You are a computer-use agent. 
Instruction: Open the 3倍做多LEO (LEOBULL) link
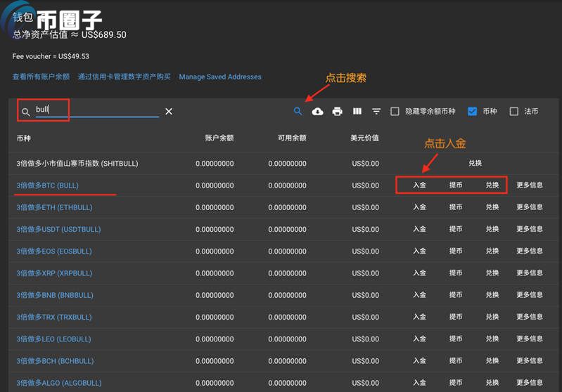[53, 339]
